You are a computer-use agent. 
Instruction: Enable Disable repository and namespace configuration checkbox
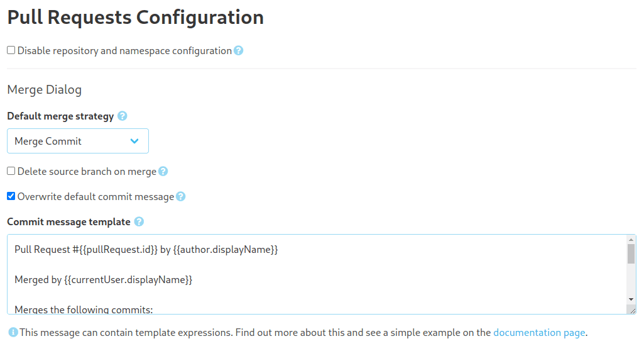point(11,50)
